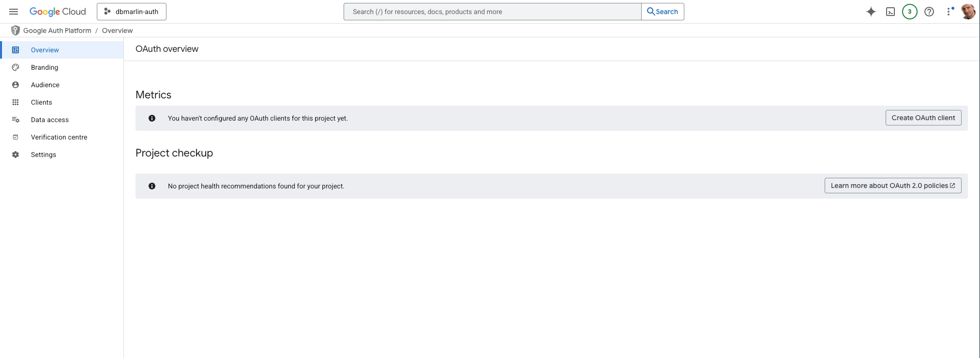
Task: Open the three-dot settings and utilities menu
Action: point(949,12)
